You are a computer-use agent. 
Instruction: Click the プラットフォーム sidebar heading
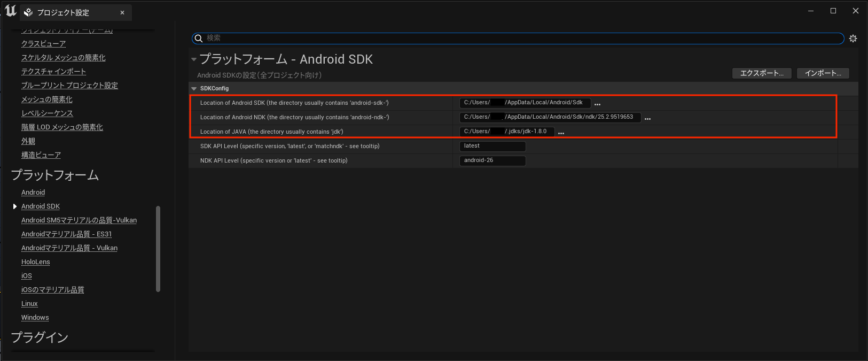(55, 175)
